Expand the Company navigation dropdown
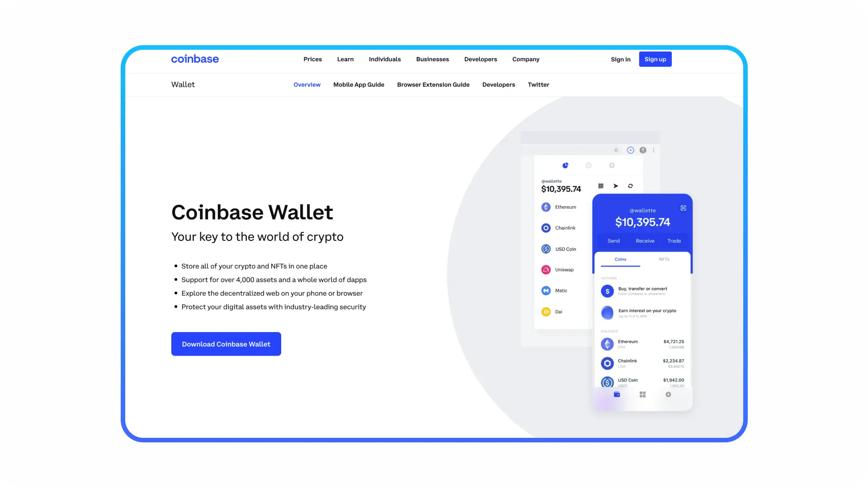Viewport: 868px width, 488px height. click(x=526, y=58)
